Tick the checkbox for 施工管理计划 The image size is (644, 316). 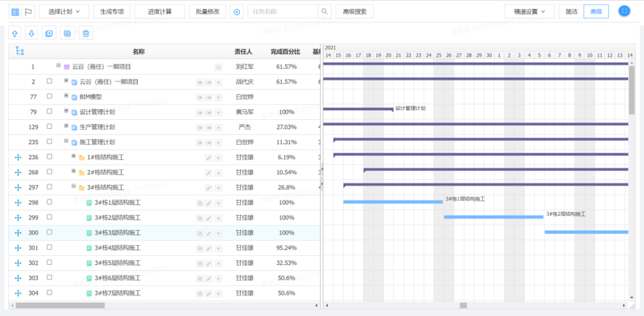click(49, 141)
